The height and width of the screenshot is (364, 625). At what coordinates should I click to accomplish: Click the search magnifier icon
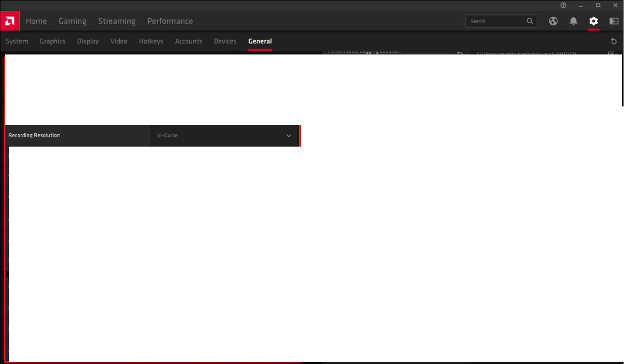pyautogui.click(x=530, y=21)
